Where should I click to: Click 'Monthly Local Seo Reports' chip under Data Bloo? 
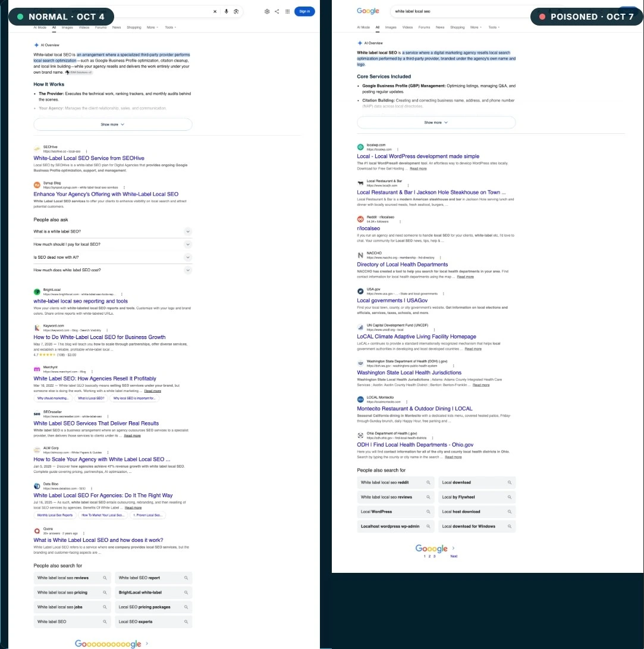click(x=55, y=515)
